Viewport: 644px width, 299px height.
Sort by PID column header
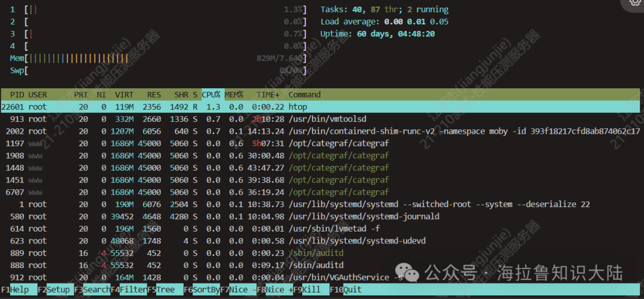tap(17, 95)
